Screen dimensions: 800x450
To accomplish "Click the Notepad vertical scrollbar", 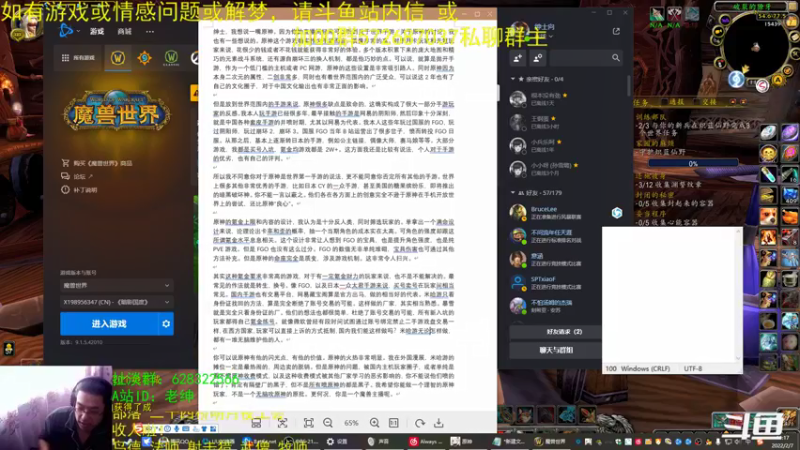I will pyautogui.click(x=738, y=295).
